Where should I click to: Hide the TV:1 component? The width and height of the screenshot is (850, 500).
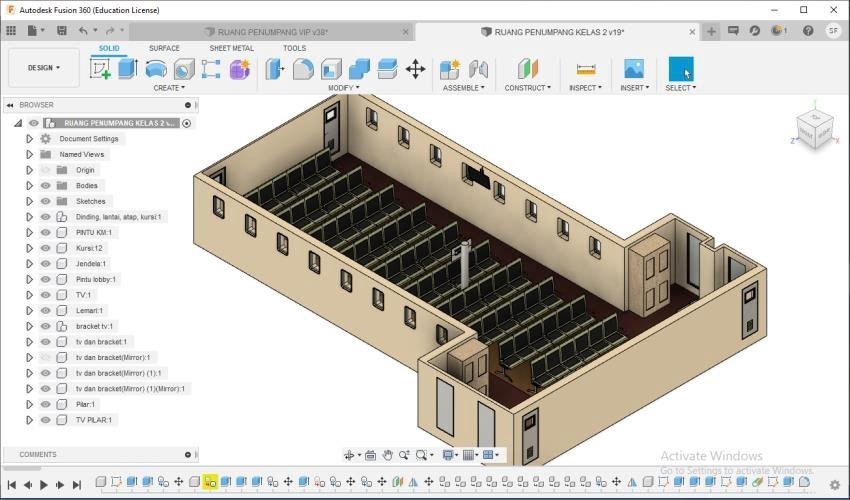(x=46, y=295)
